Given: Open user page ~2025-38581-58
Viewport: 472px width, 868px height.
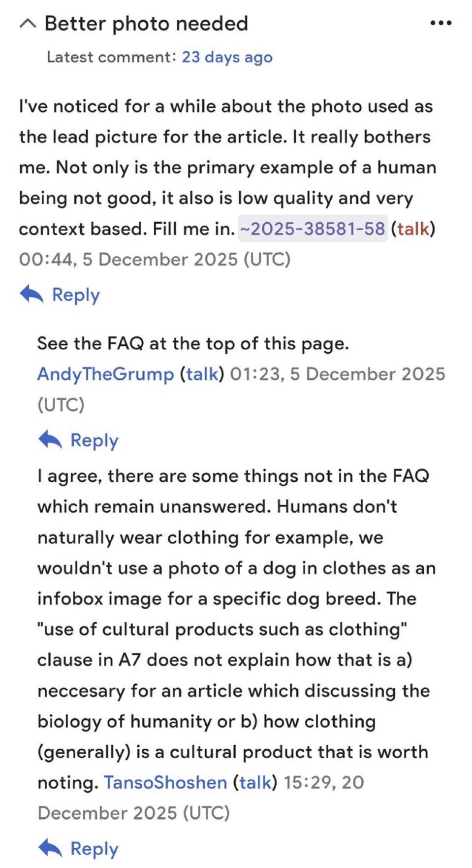Looking at the screenshot, I should [x=313, y=229].
